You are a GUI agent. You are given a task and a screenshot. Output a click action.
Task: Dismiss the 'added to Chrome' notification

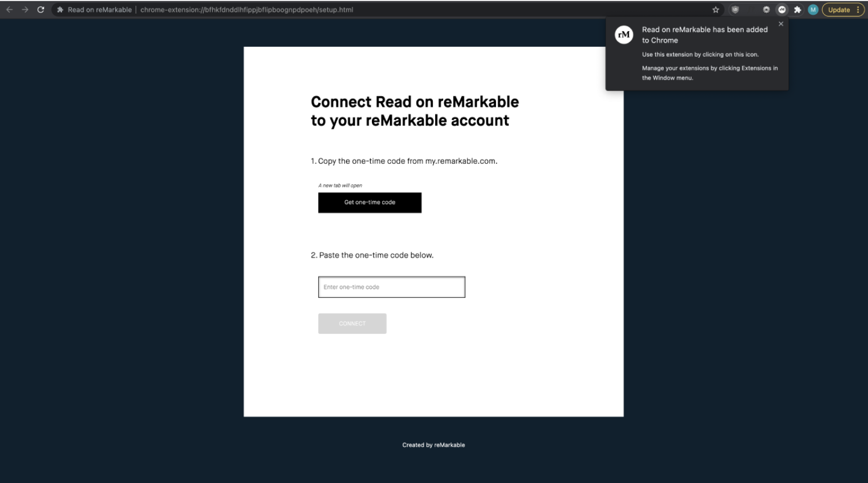coord(781,24)
